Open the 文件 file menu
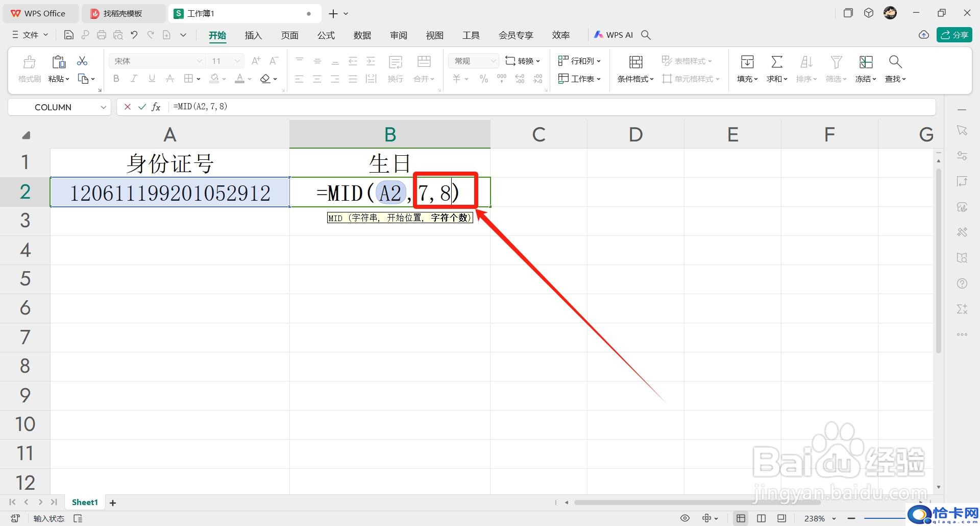980x526 pixels. pyautogui.click(x=30, y=35)
